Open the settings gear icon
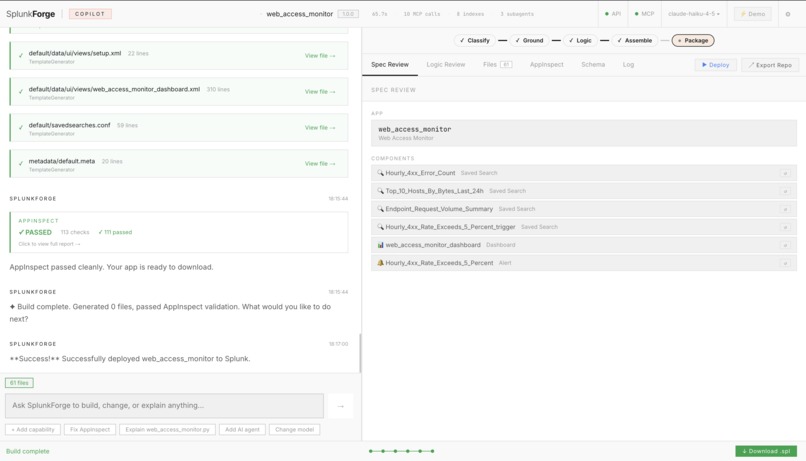Viewport: 806px width, 461px height. [787, 14]
